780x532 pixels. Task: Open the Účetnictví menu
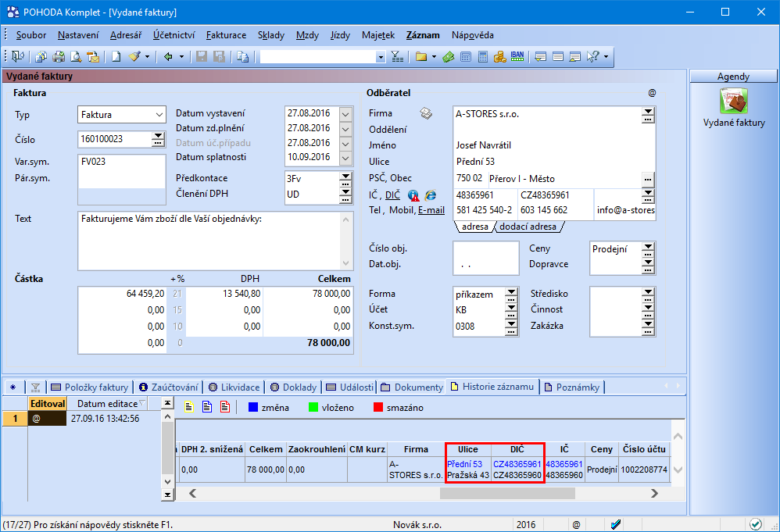pyautogui.click(x=174, y=35)
